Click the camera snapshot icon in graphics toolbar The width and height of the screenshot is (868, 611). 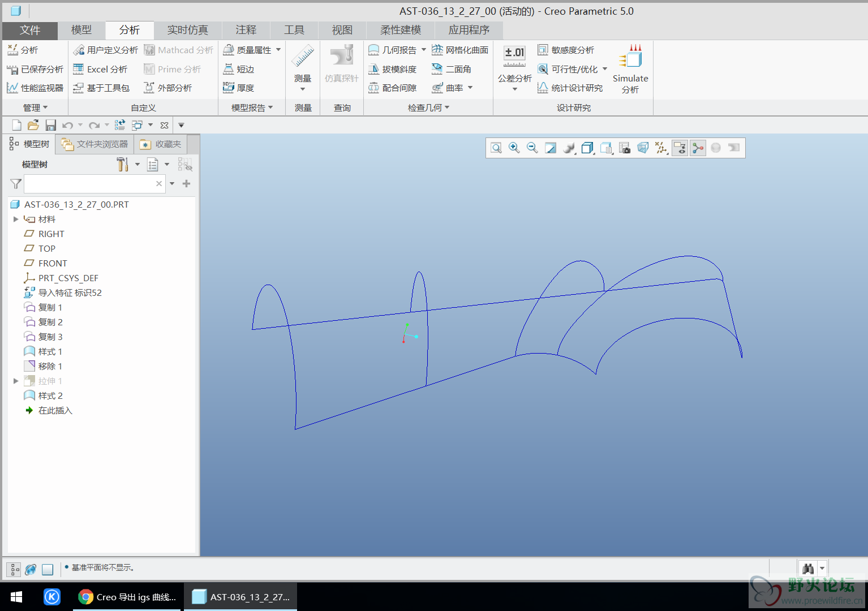pyautogui.click(x=625, y=148)
